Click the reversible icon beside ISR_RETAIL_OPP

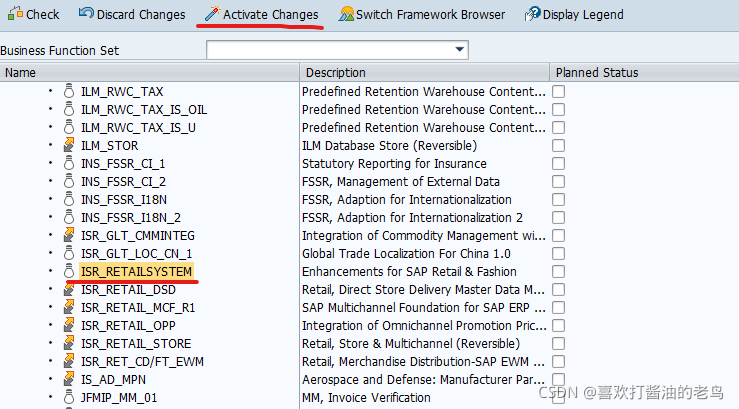point(69,325)
